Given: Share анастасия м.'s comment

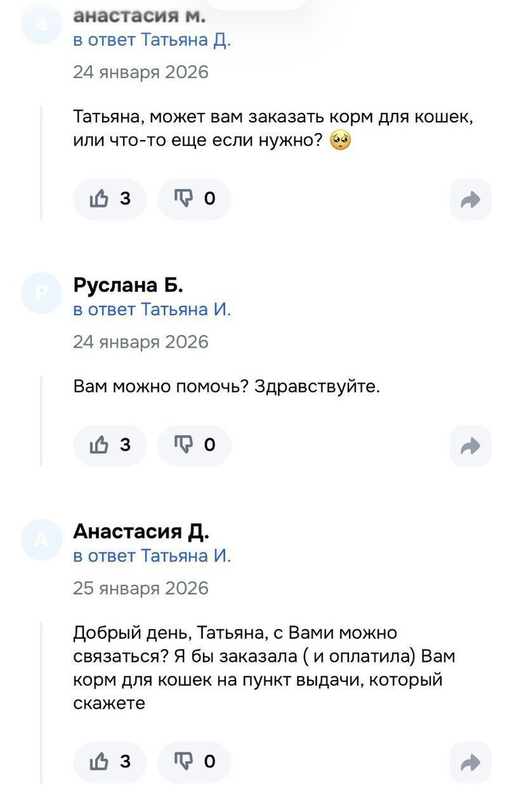Looking at the screenshot, I should (469, 198).
